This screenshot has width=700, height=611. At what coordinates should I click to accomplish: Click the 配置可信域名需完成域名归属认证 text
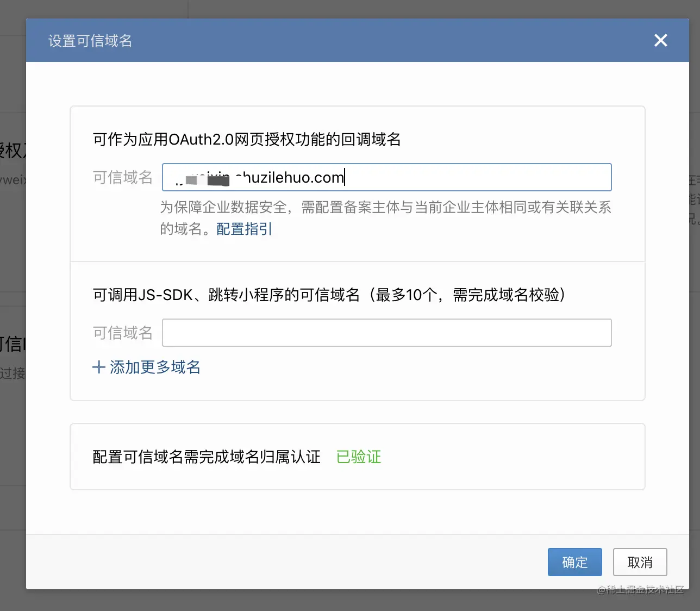tap(207, 457)
